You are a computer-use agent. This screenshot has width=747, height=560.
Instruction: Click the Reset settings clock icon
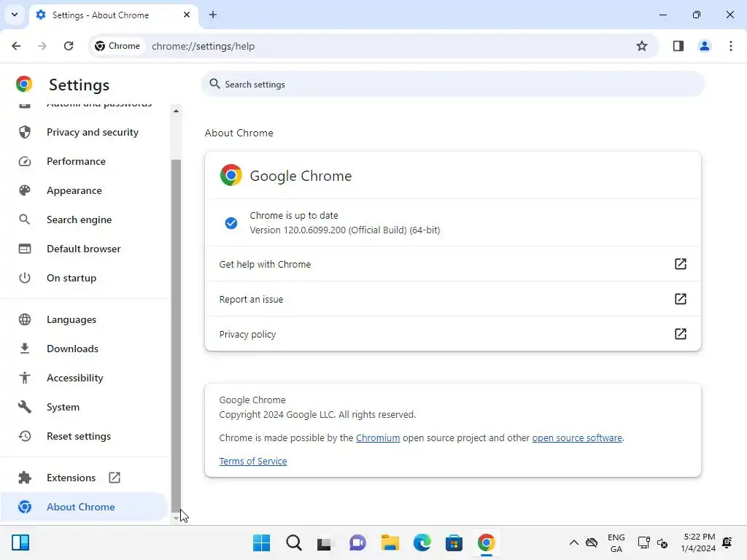point(25,436)
